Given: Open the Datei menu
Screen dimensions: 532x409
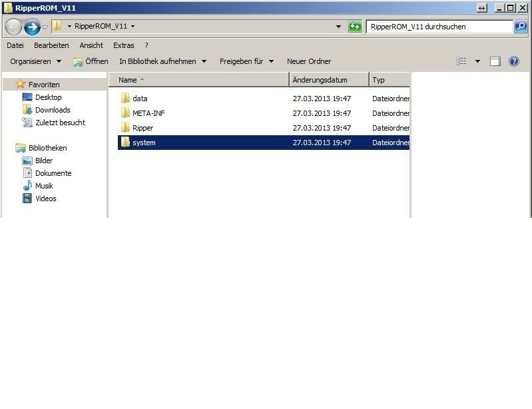Looking at the screenshot, I should 15,45.
